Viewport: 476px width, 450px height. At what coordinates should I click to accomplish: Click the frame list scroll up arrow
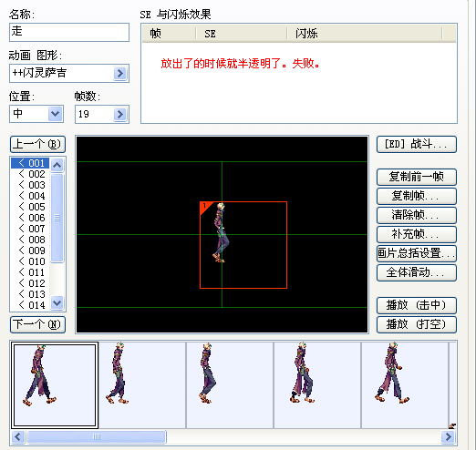[x=57, y=165]
